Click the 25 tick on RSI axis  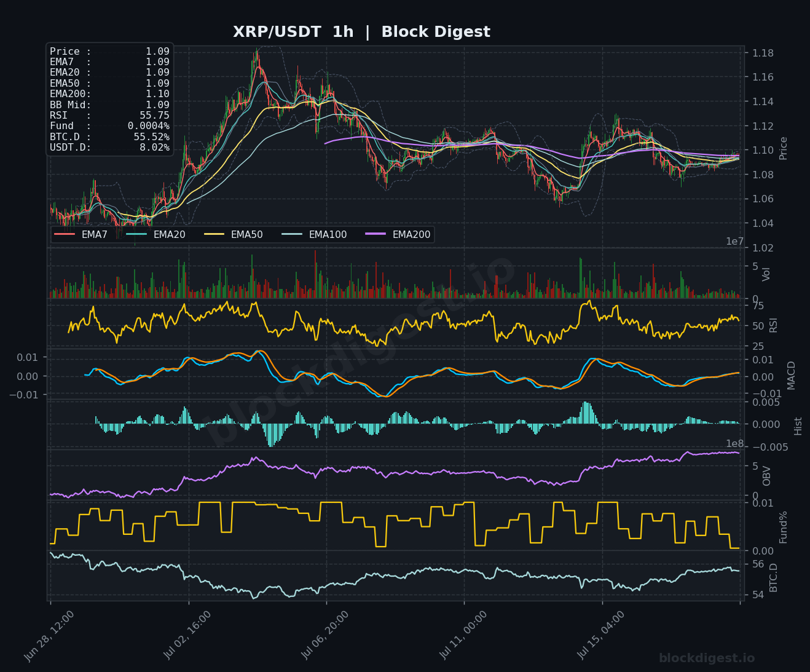[758, 347]
